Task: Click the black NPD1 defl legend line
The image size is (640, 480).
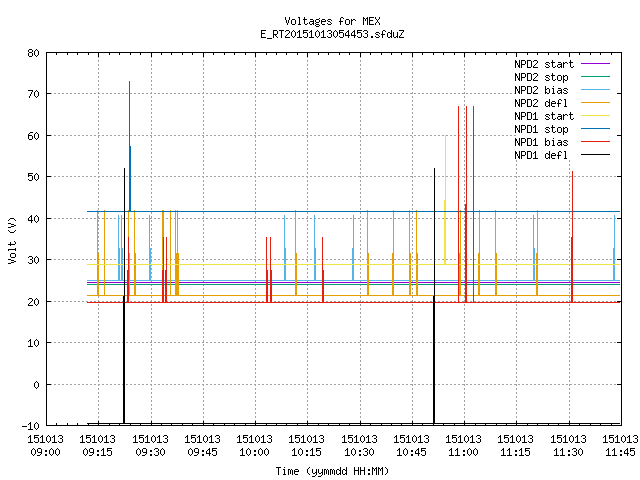Action: coord(596,155)
